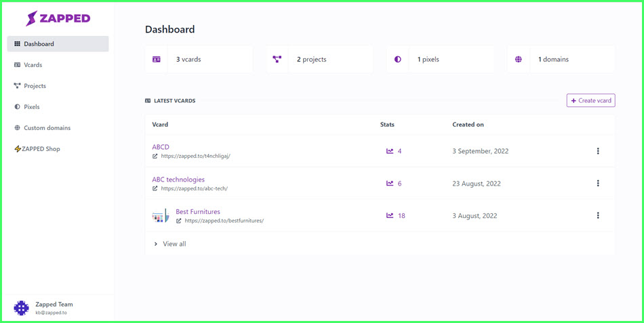Viewport: 644px width, 323px height.
Task: Click external link icon for ABCD
Action: point(155,156)
